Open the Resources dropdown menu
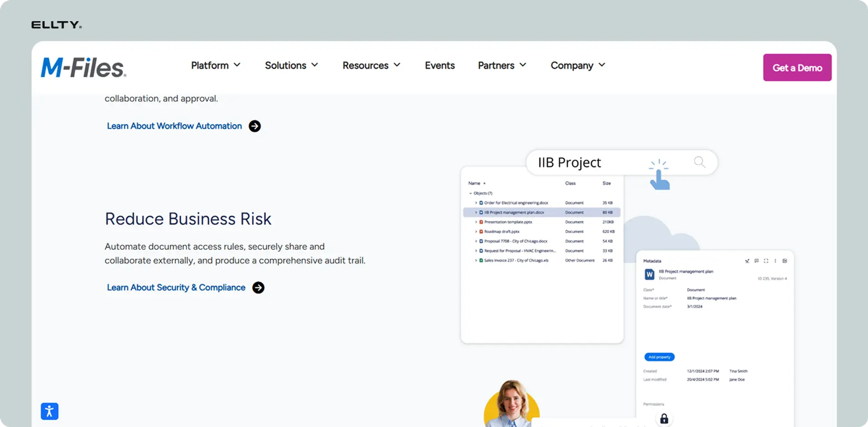868x427 pixels. (x=372, y=66)
